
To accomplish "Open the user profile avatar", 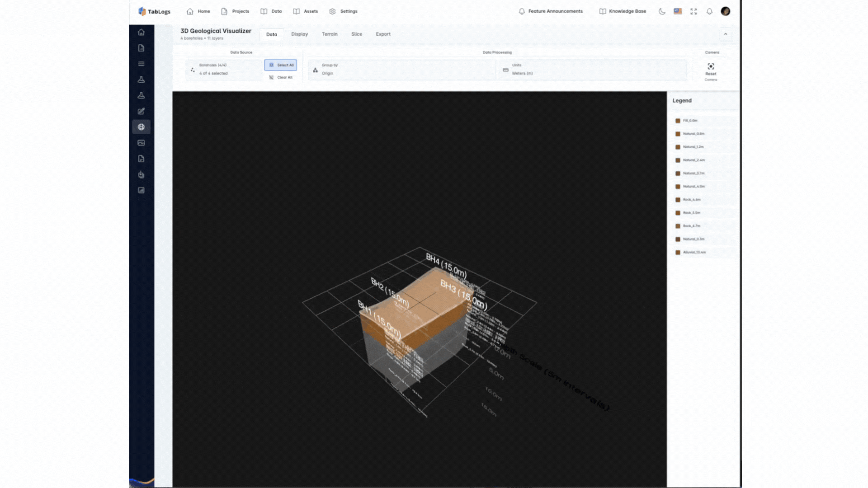I will pos(726,11).
